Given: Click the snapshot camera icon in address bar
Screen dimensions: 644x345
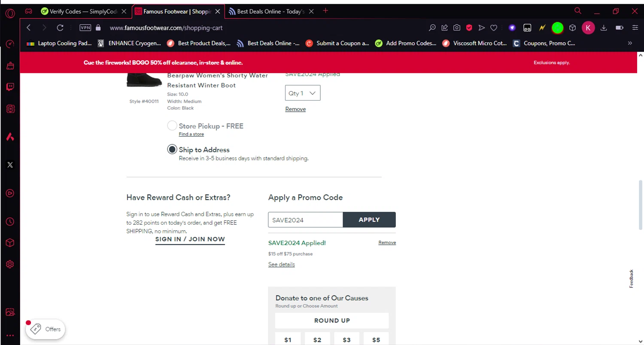Looking at the screenshot, I should [457, 27].
